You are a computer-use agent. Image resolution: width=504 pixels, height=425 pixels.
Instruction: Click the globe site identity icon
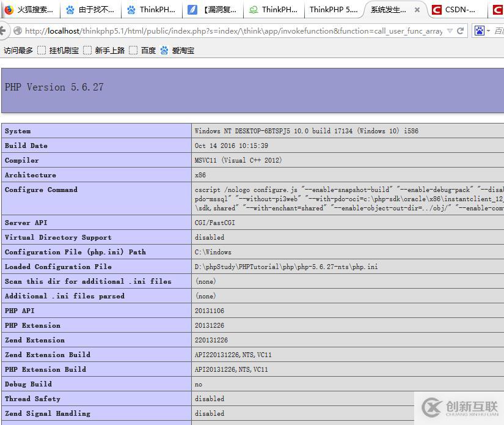(18, 31)
